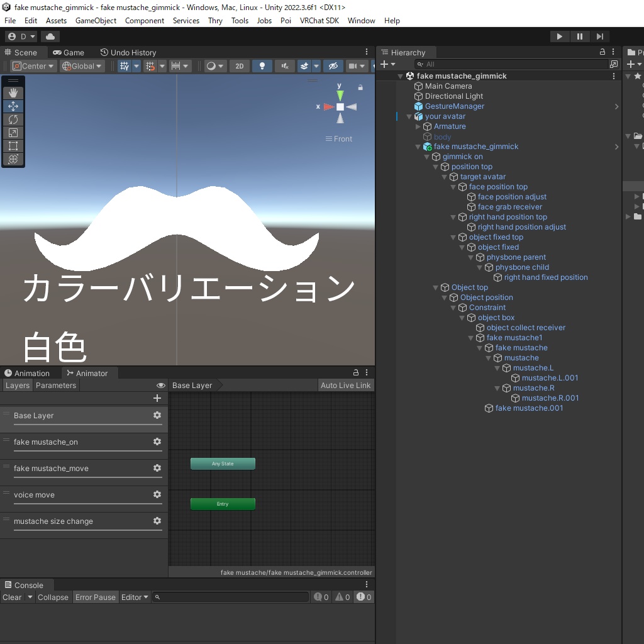
Task: Expand the Armature hierarchy item
Action: [x=418, y=126]
